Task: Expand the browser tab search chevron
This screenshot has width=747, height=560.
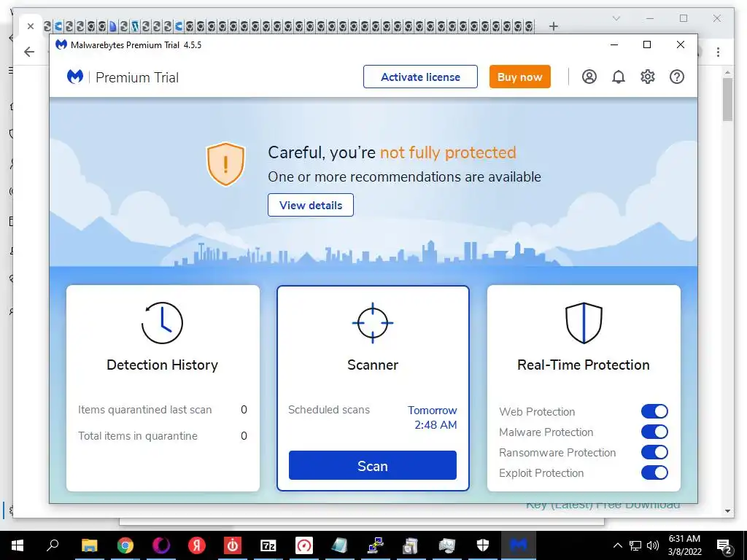Action: (x=616, y=18)
